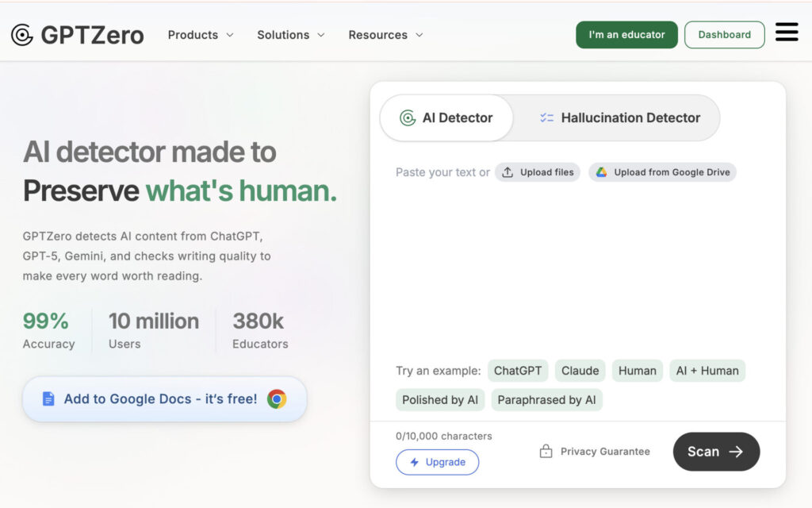812x508 pixels.
Task: Open the hamburger menu icon
Action: tap(787, 33)
